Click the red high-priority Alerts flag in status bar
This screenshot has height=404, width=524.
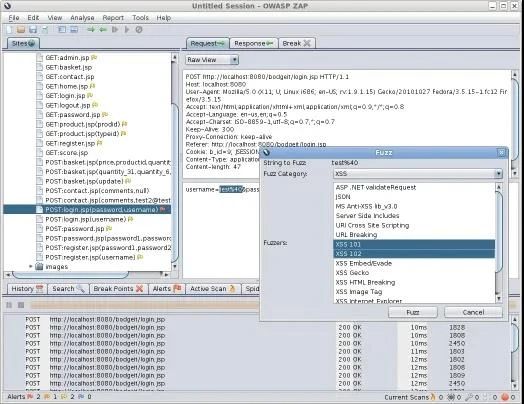30,397
